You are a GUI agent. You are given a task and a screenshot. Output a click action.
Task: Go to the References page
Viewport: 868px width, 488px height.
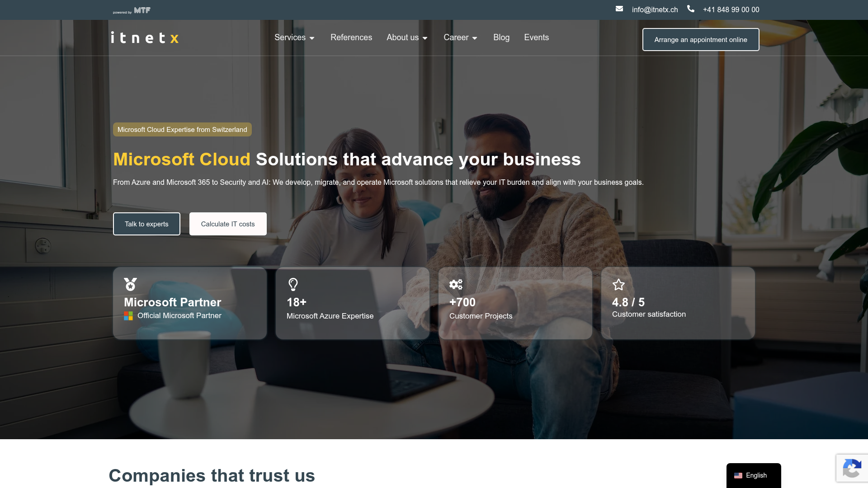[351, 38]
